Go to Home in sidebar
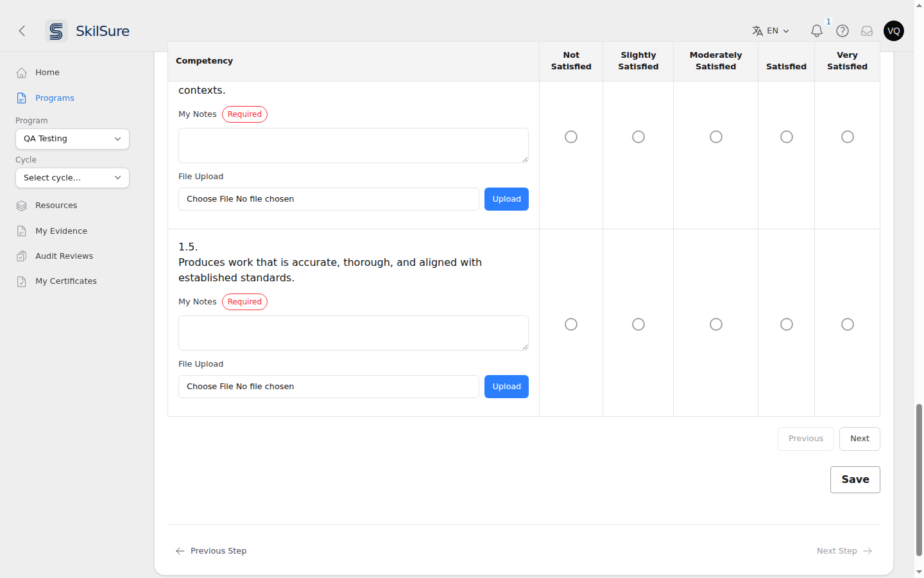Viewport: 924px width, 578px height. click(47, 73)
